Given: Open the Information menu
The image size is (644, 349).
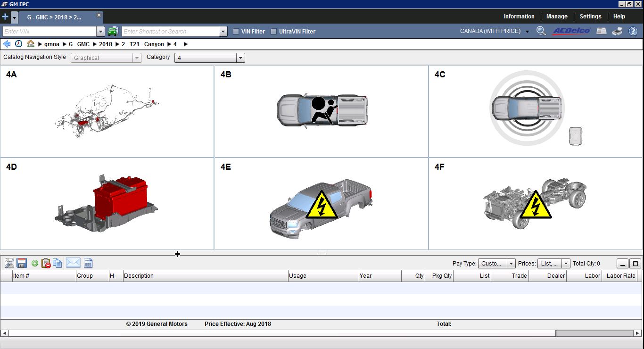Looking at the screenshot, I should [519, 17].
